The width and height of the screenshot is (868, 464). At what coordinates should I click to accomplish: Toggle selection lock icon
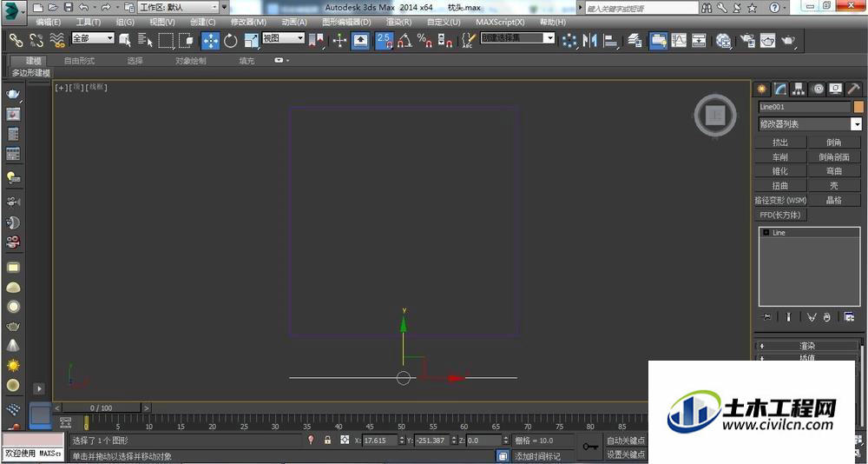pos(328,441)
